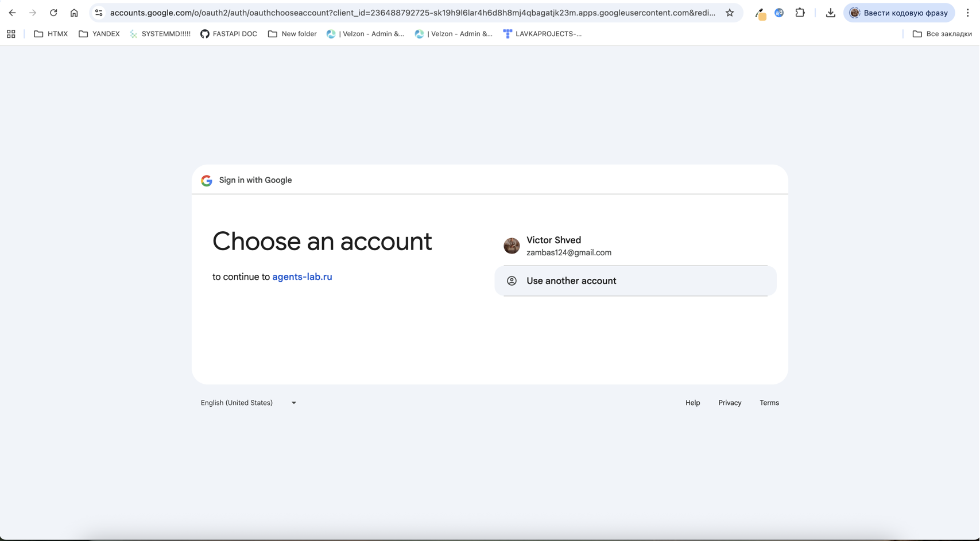Reload the current page
The width and height of the screenshot is (980, 541).
(x=53, y=13)
